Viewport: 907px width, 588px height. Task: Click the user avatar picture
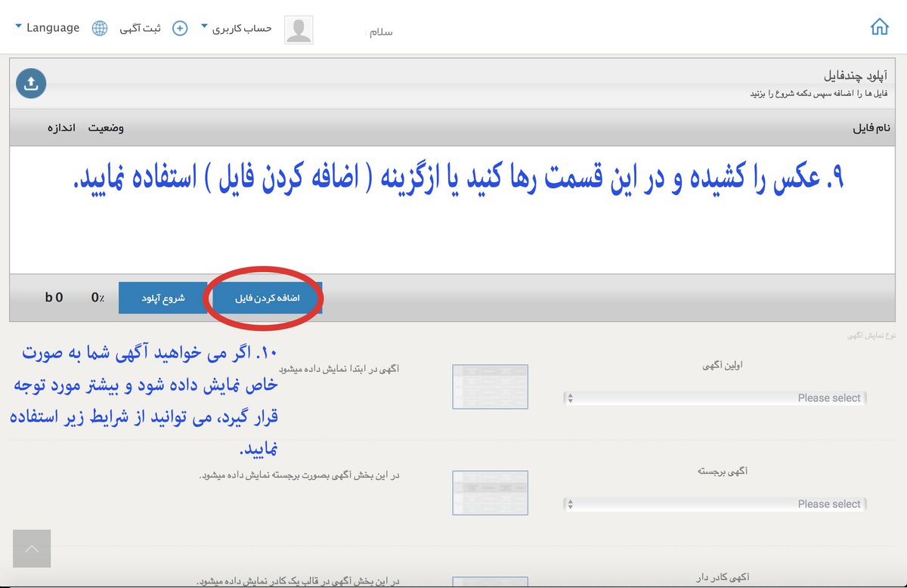click(x=299, y=30)
